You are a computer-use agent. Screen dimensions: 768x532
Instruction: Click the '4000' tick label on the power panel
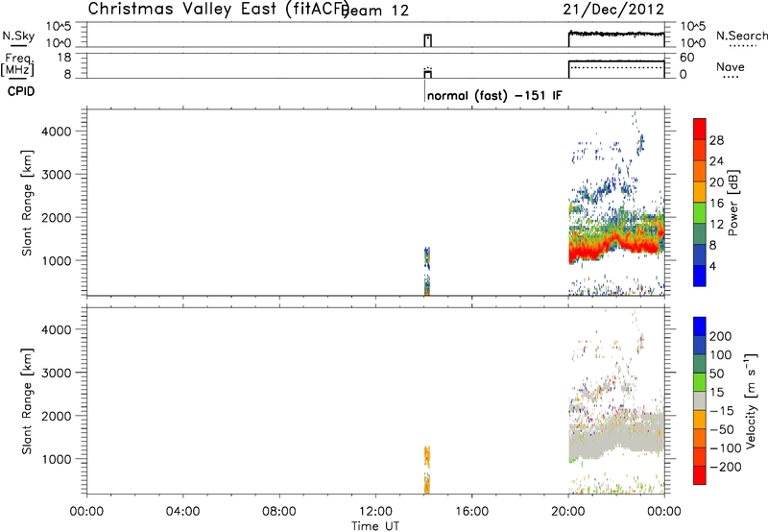tap(56, 132)
